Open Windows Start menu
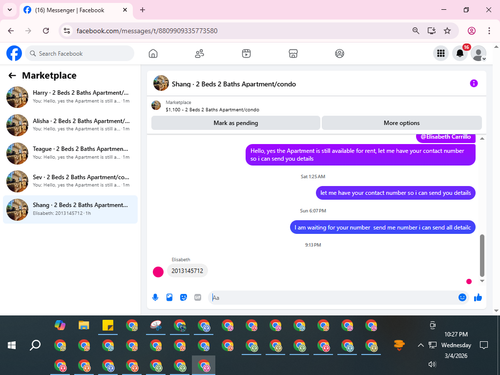Image resolution: width=500 pixels, height=375 pixels. 12,345
